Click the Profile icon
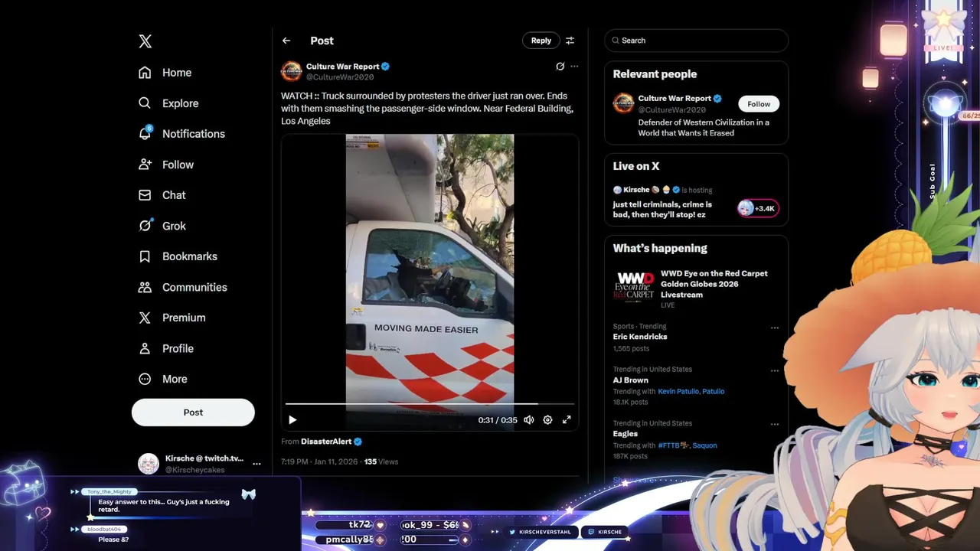Image resolution: width=980 pixels, height=551 pixels. tap(145, 348)
